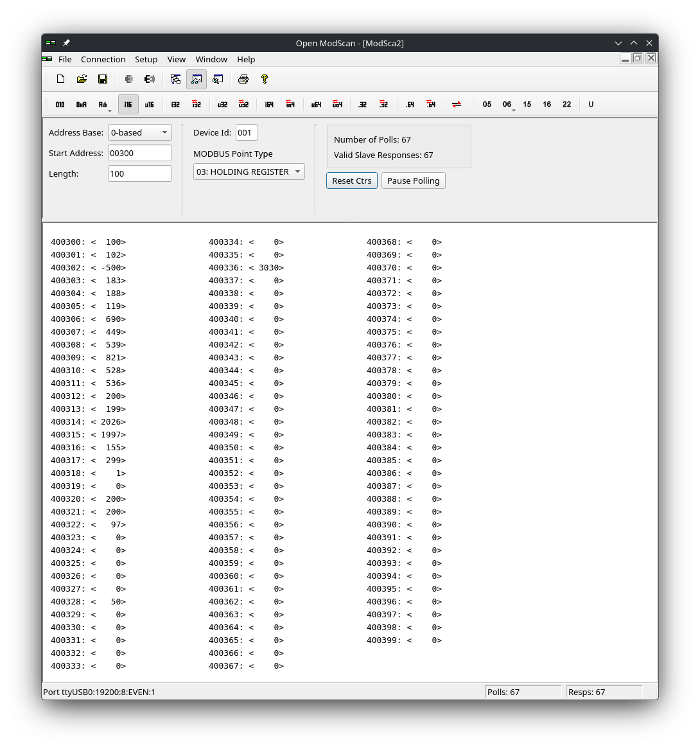The width and height of the screenshot is (700, 749).
Task: Click the Start Address input field
Action: pos(139,153)
